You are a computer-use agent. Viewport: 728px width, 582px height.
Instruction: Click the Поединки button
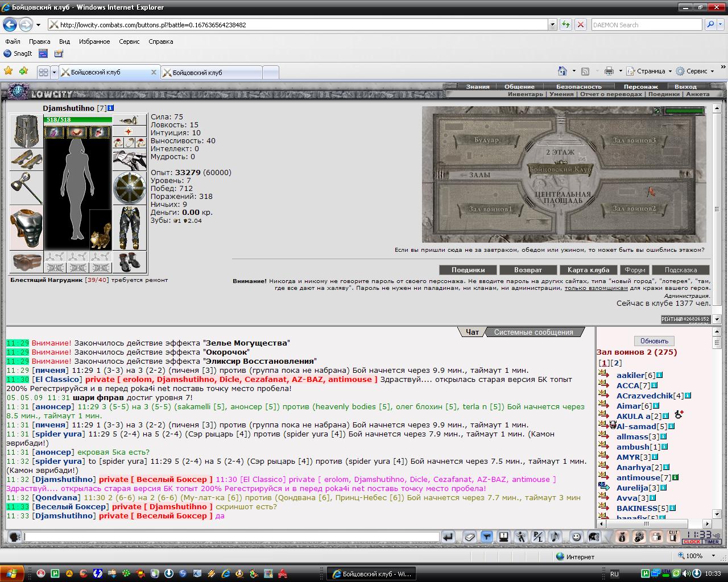pos(468,270)
